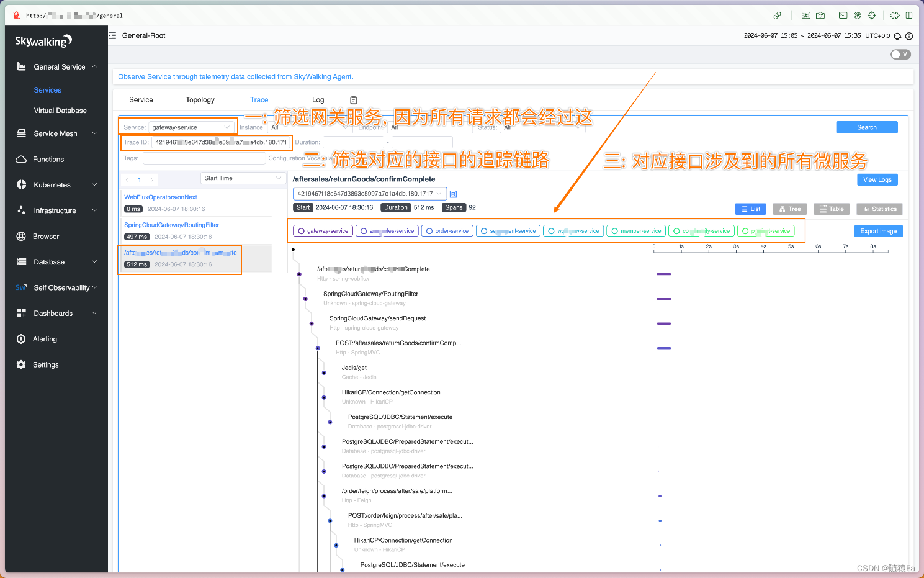Click the browser globe icon in toolbar
Viewport: 924px width, 578px height.
pos(858,16)
